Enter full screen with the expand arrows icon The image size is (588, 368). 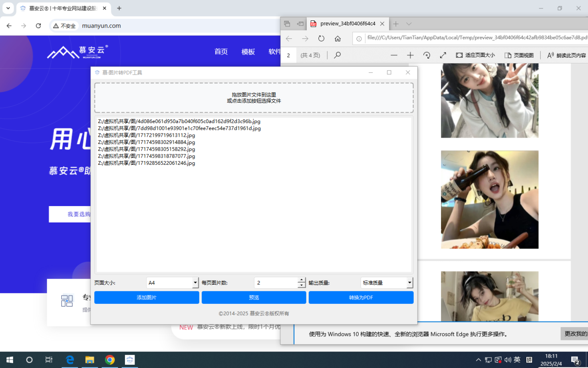443,55
